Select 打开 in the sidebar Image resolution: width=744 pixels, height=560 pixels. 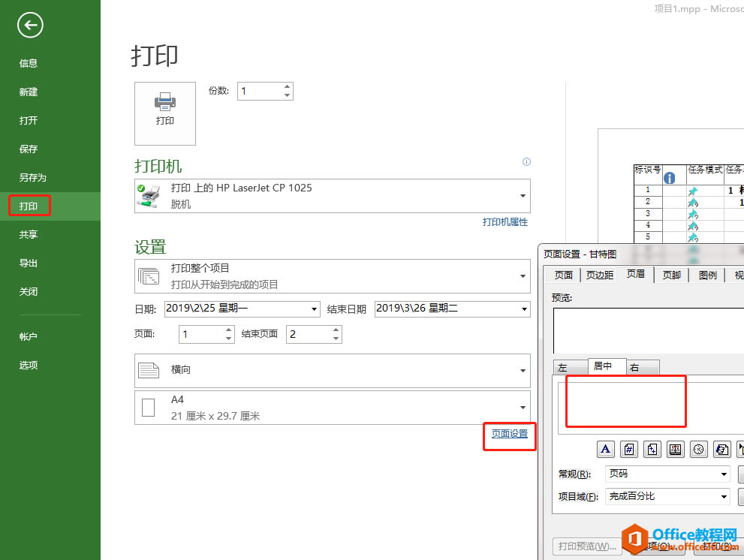pyautogui.click(x=29, y=121)
